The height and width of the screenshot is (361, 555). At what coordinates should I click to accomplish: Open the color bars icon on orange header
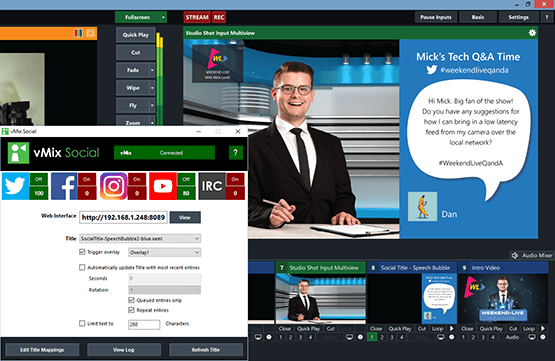(78, 33)
